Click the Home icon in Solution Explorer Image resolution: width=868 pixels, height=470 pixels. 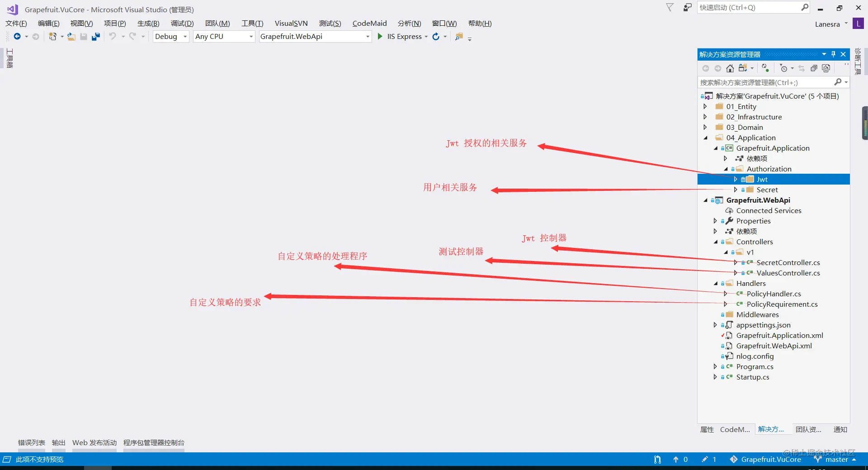coord(730,68)
